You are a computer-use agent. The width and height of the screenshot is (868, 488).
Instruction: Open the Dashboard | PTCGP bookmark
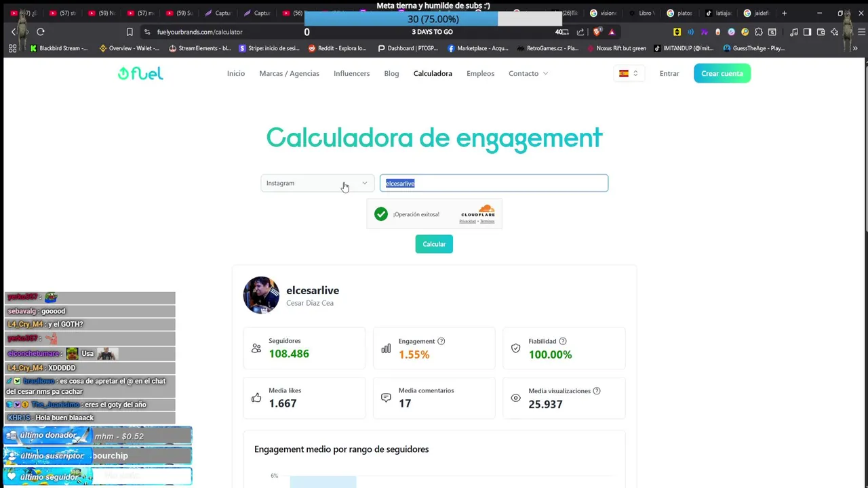tap(408, 48)
